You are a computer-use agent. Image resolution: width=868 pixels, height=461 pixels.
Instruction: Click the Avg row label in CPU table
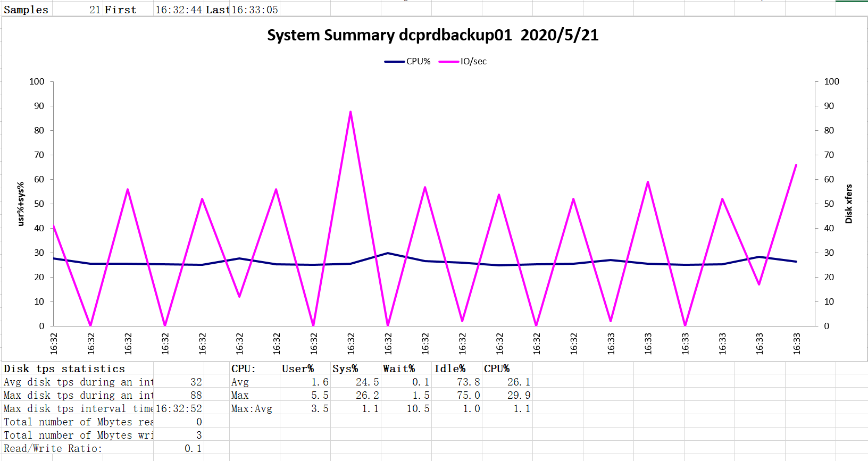[255, 382]
